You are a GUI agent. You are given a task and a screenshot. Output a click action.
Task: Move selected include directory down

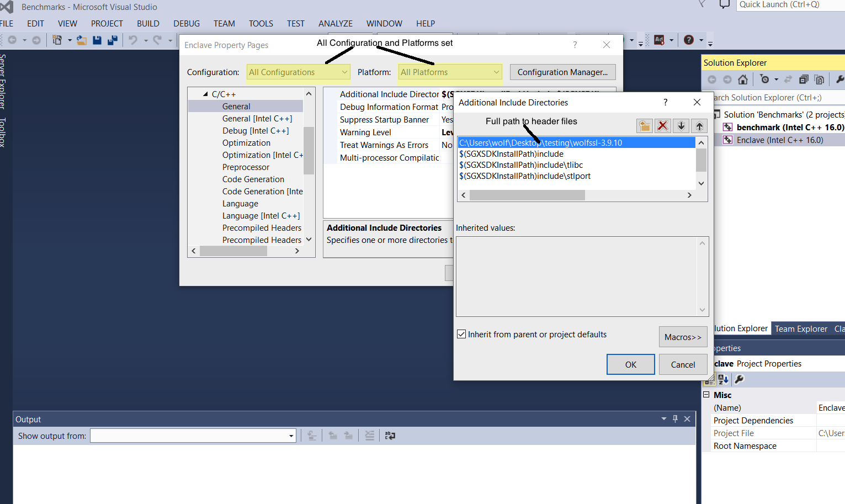681,126
